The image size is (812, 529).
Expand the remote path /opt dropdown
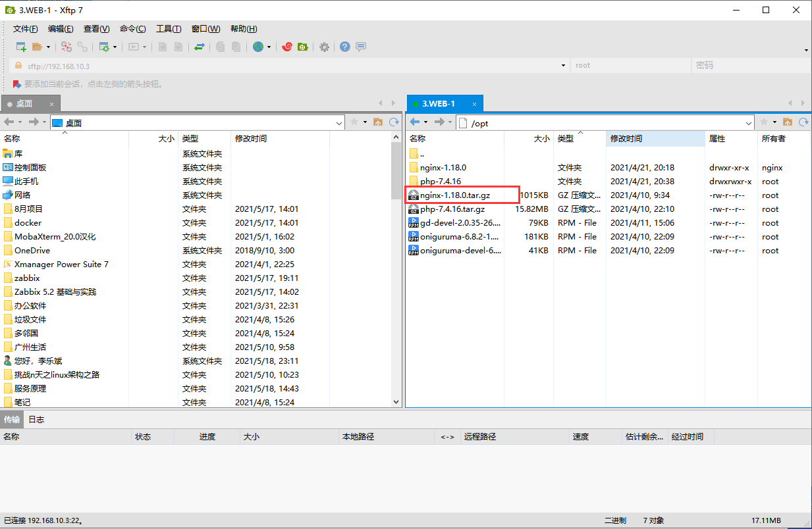tap(749, 123)
